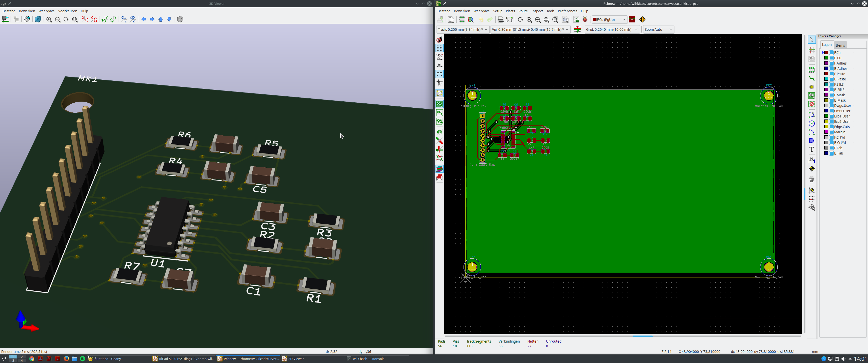Open the Zoom Auto dropdown

click(658, 29)
